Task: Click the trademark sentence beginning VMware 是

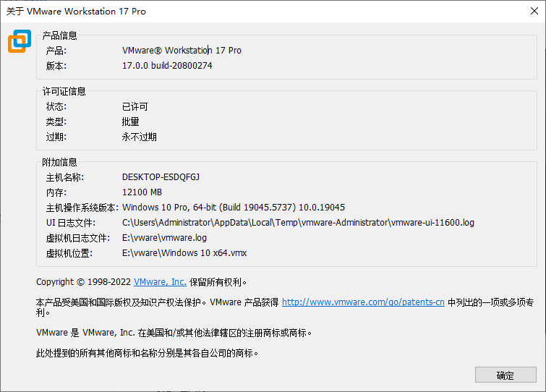Action: (174, 333)
